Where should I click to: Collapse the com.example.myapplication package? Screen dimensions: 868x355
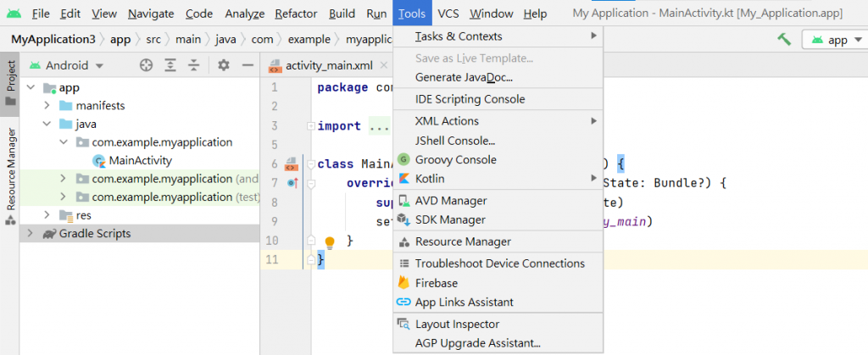(x=63, y=142)
